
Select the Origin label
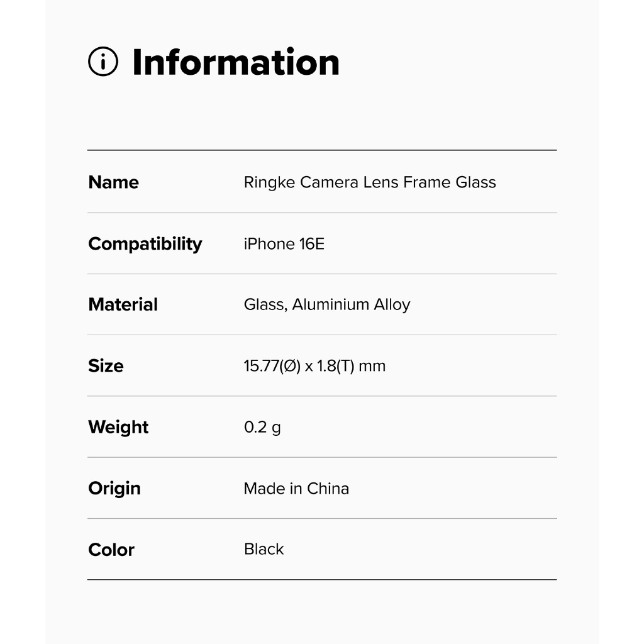tap(114, 488)
